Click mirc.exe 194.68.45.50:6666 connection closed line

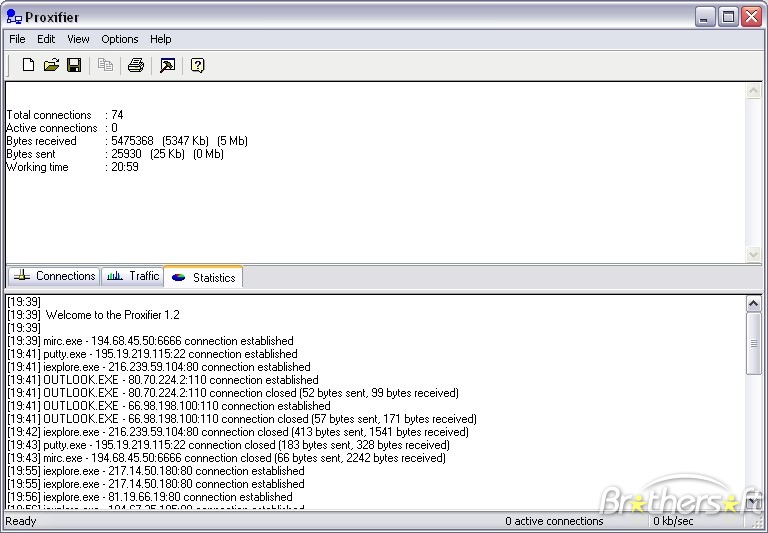(227, 458)
